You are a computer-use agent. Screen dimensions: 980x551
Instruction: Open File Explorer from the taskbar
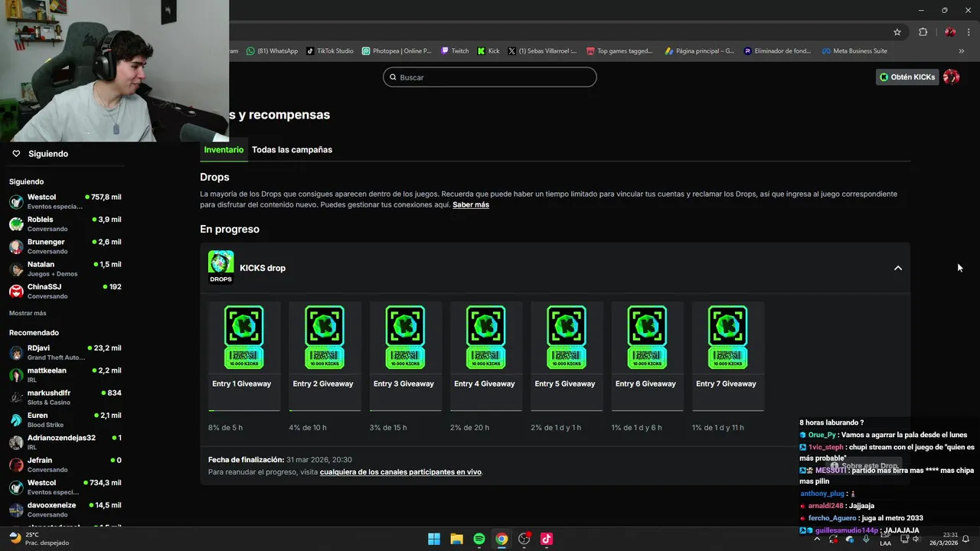click(x=456, y=539)
